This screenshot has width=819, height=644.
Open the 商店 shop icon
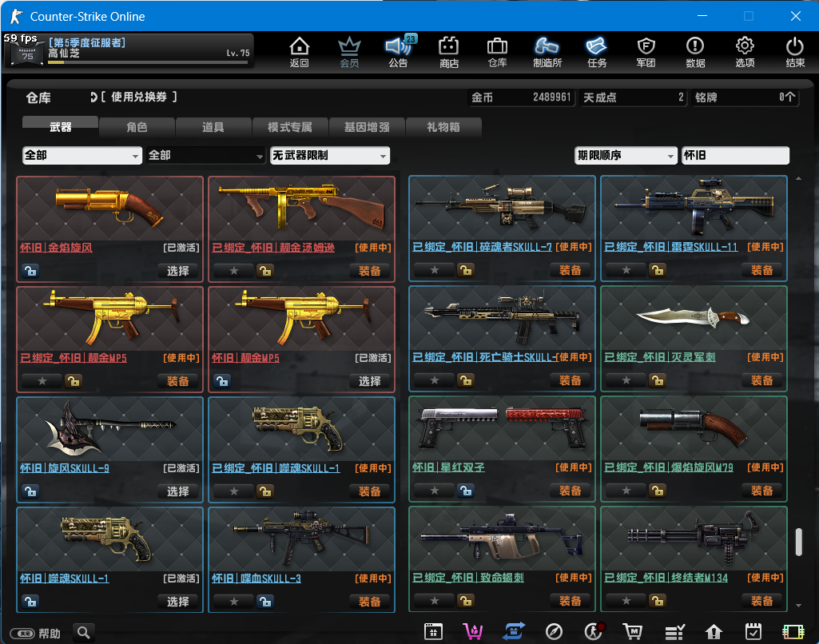tap(449, 52)
